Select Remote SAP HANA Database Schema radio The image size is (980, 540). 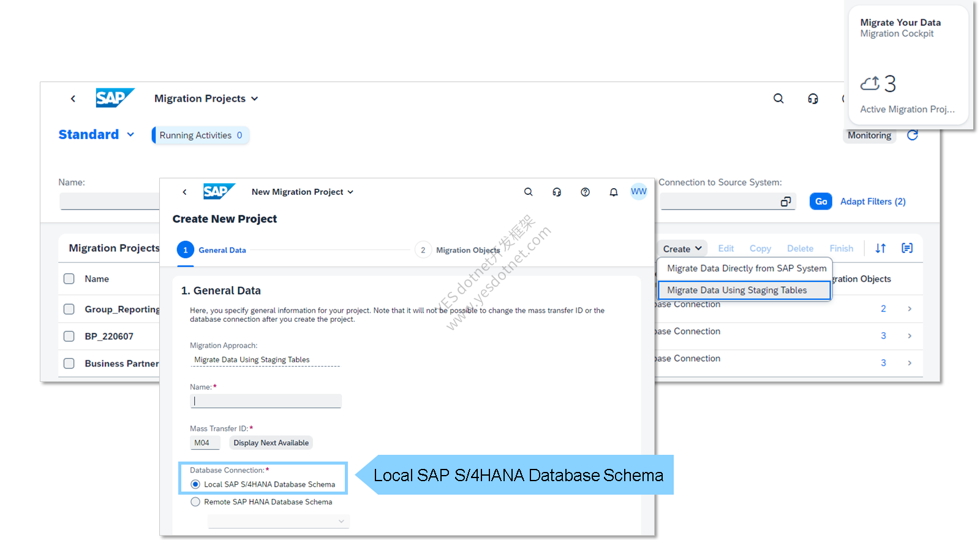[195, 501]
